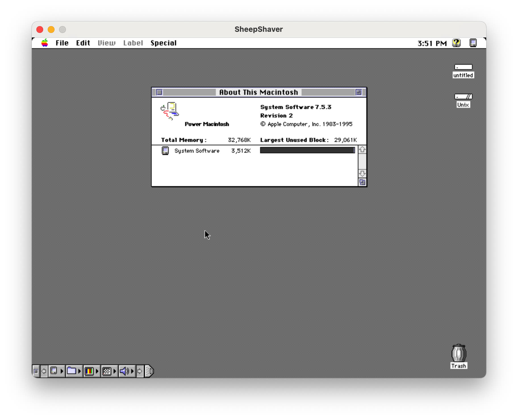Image resolution: width=518 pixels, height=420 pixels.
Task: Click the About This Macintosh title bar text
Action: pos(258,92)
